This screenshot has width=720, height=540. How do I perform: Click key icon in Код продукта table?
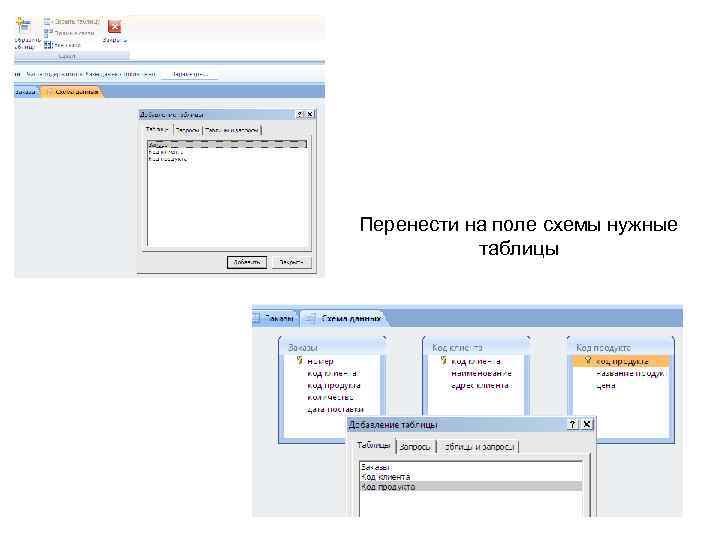pos(588,360)
